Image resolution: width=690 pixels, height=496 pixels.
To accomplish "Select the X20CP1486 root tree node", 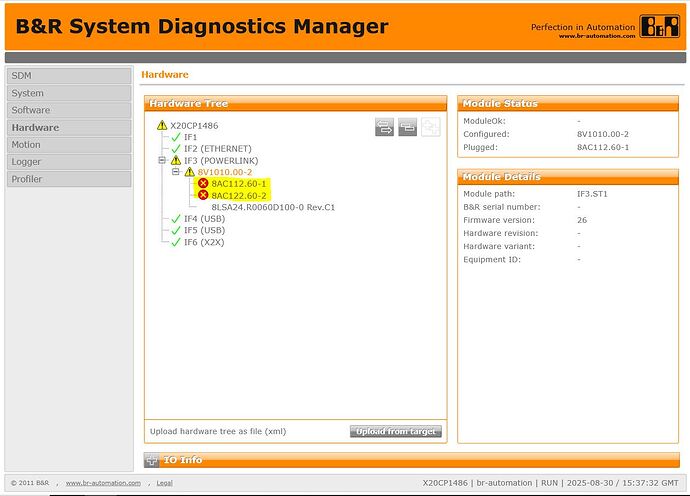I will coord(194,125).
